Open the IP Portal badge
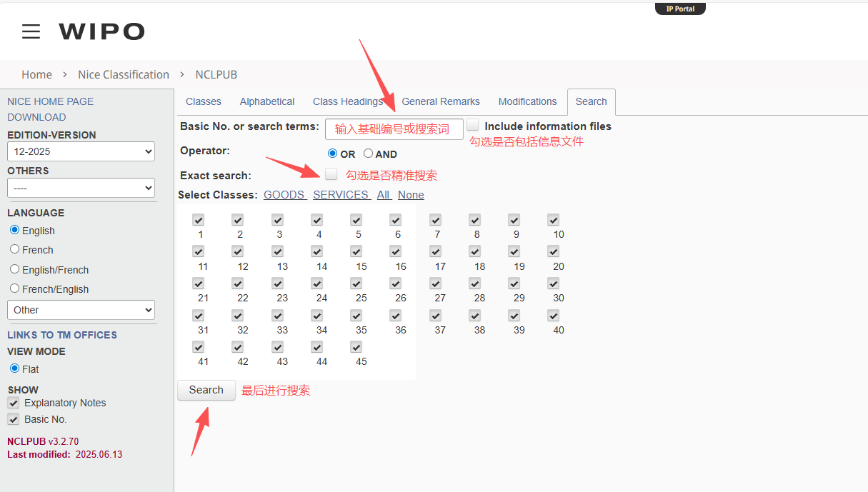Screen dimensions: 868x492 coord(680,9)
